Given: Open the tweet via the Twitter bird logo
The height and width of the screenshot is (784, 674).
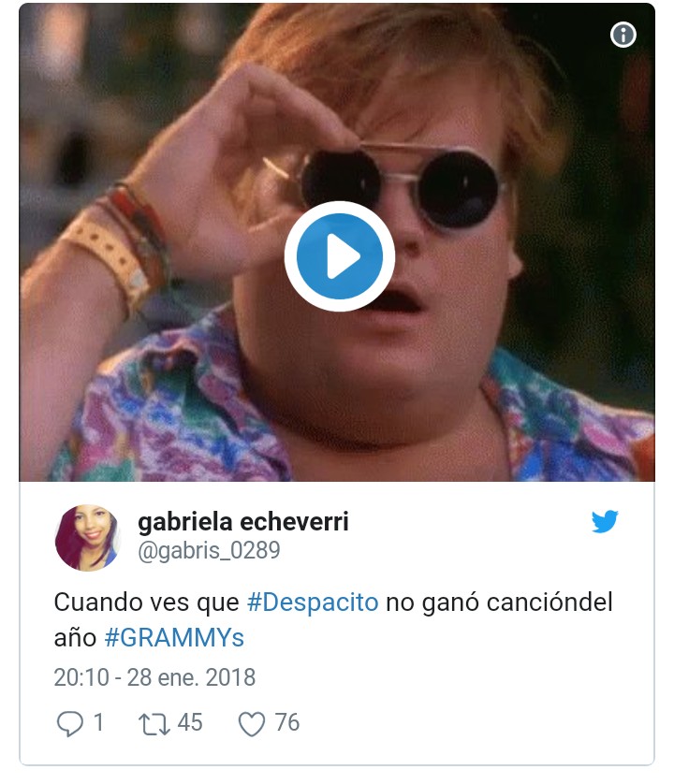Looking at the screenshot, I should 605,521.
